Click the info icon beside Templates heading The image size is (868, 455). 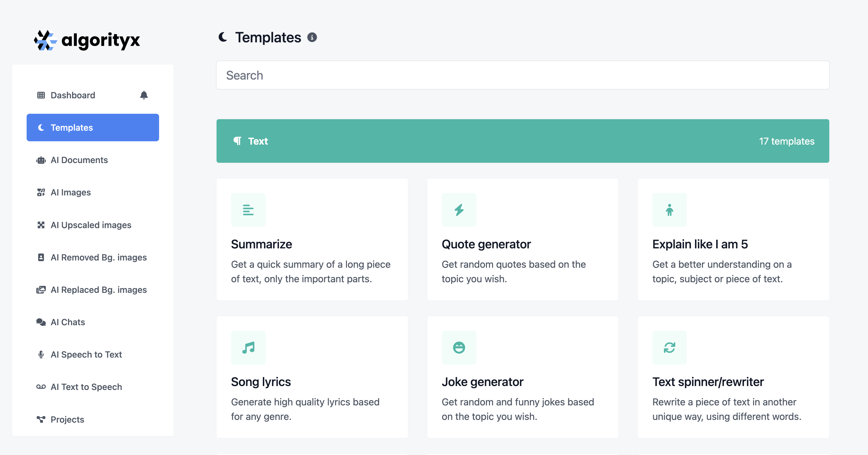coord(312,38)
